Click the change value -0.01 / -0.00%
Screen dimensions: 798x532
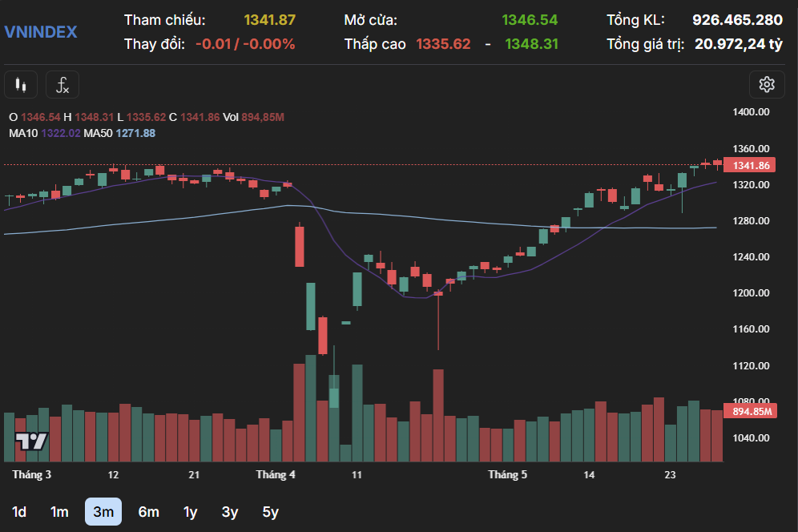click(245, 44)
